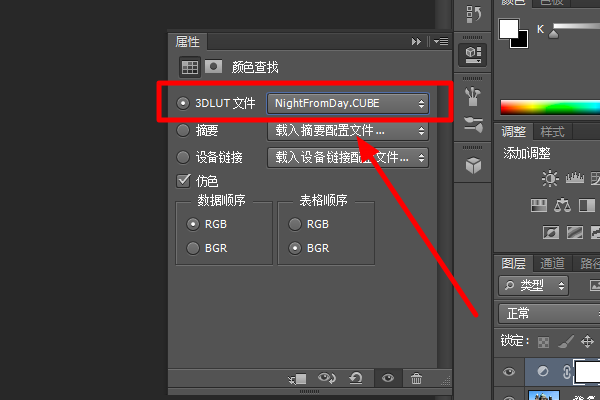Toggle the 仿色 checkbox
This screenshot has height=400, width=600.
[x=184, y=181]
